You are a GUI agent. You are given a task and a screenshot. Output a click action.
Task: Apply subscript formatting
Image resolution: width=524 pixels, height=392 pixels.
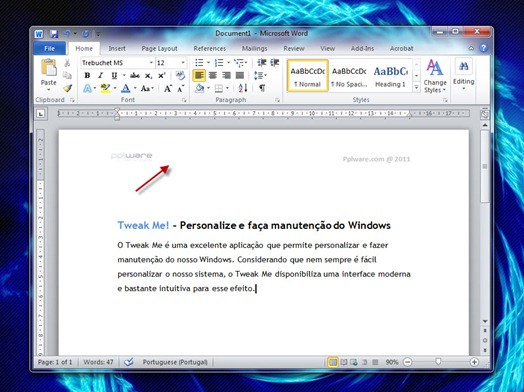click(x=148, y=76)
